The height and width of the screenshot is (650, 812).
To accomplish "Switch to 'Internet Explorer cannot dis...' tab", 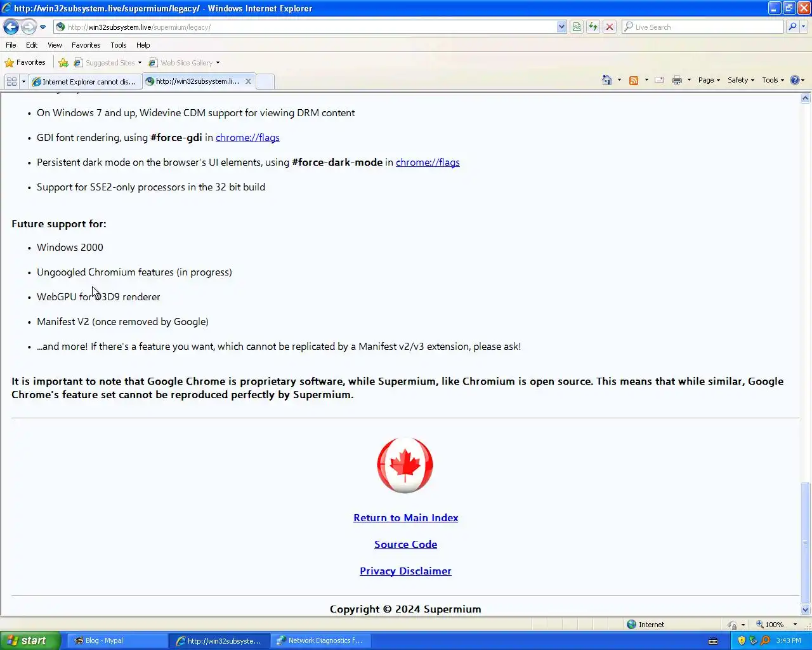I will [85, 81].
